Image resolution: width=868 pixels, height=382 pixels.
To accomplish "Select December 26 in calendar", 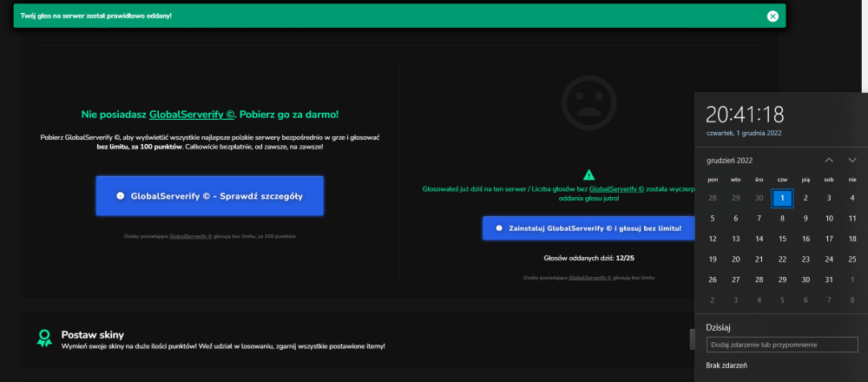I will pyautogui.click(x=713, y=280).
